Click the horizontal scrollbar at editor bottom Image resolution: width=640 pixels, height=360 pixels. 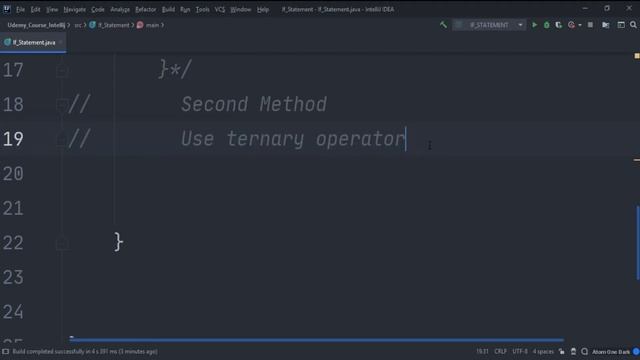[x=317, y=339]
